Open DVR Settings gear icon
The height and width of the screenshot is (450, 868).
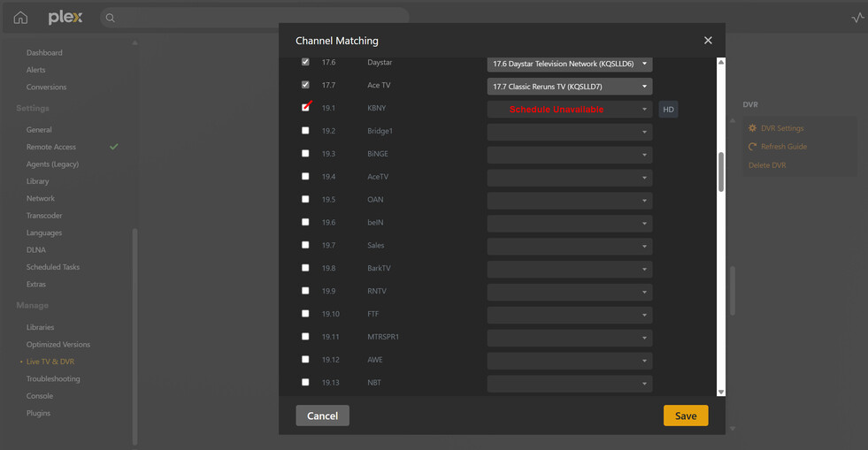coord(752,128)
